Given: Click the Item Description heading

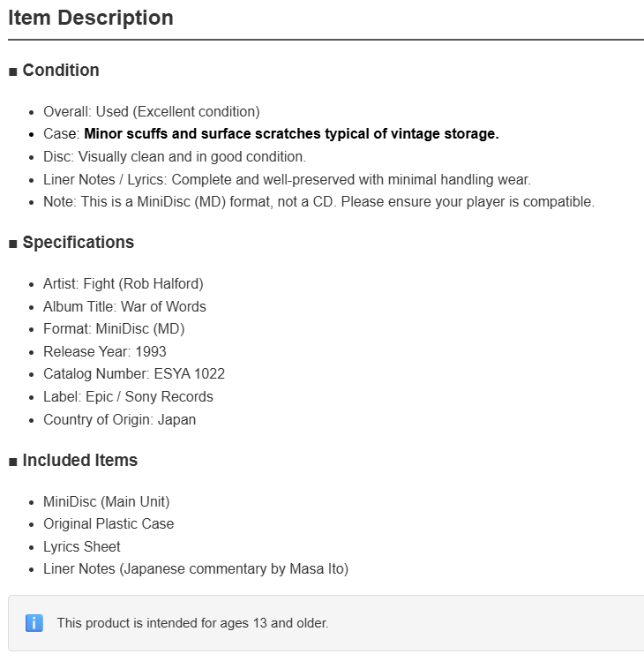Looking at the screenshot, I should (x=90, y=18).
